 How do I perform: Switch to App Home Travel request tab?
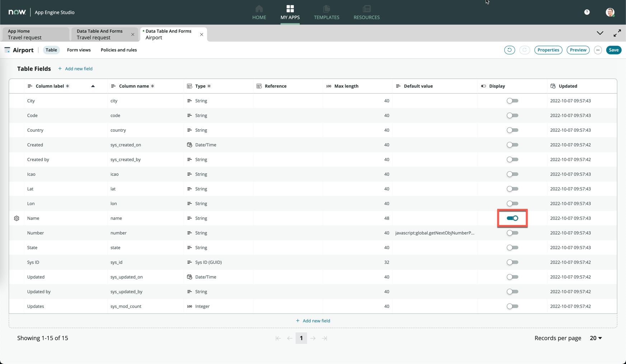[x=36, y=34]
